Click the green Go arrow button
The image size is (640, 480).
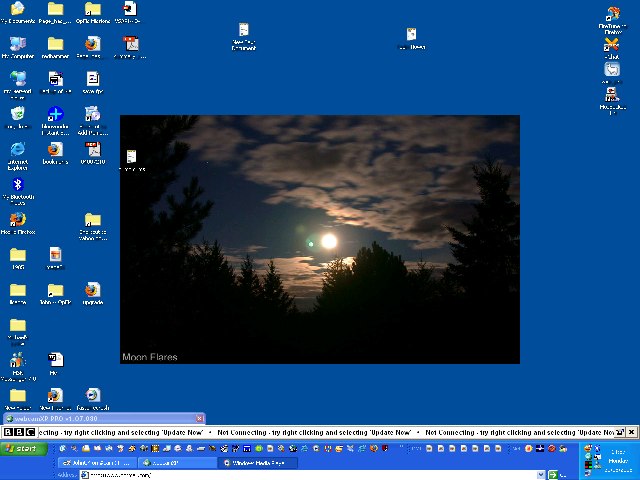click(553, 475)
